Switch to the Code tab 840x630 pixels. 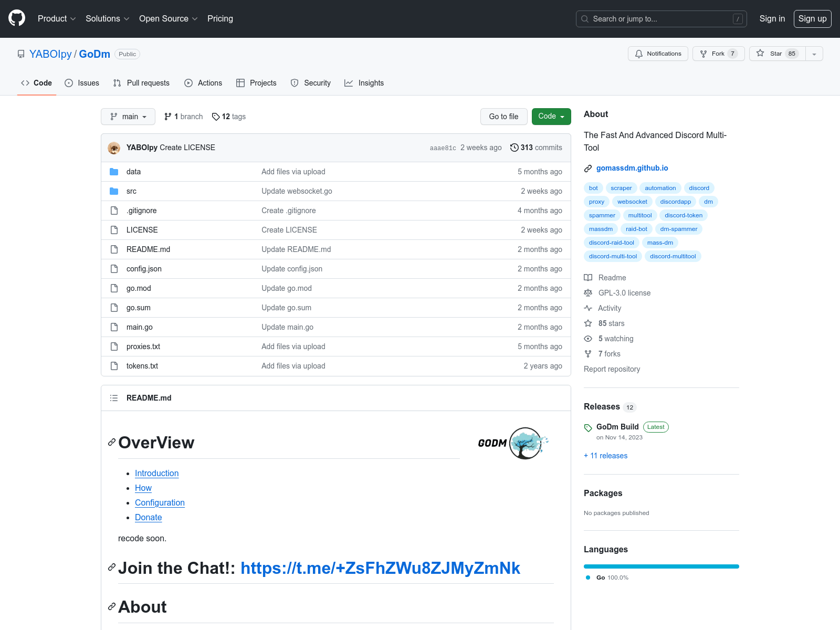(x=37, y=83)
